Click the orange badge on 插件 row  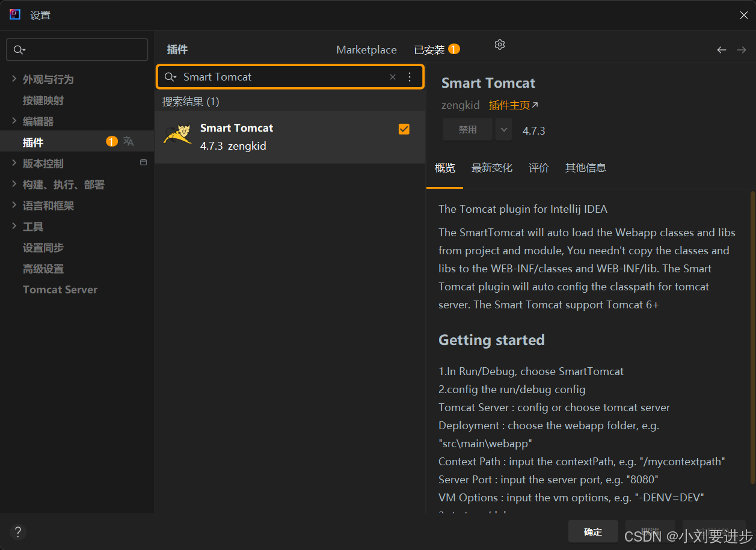click(x=112, y=141)
